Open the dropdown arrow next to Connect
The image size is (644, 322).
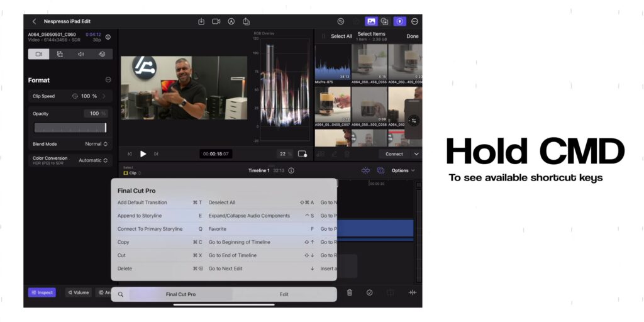(416, 154)
